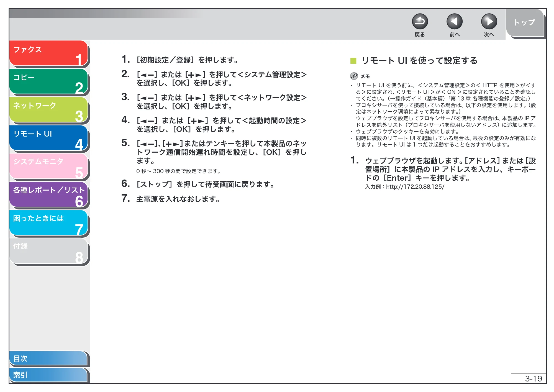Image resolution: width=554 pixels, height=392 pixels.
Task: Click step 7 text 主電源を入れなおします
Action: point(178,199)
